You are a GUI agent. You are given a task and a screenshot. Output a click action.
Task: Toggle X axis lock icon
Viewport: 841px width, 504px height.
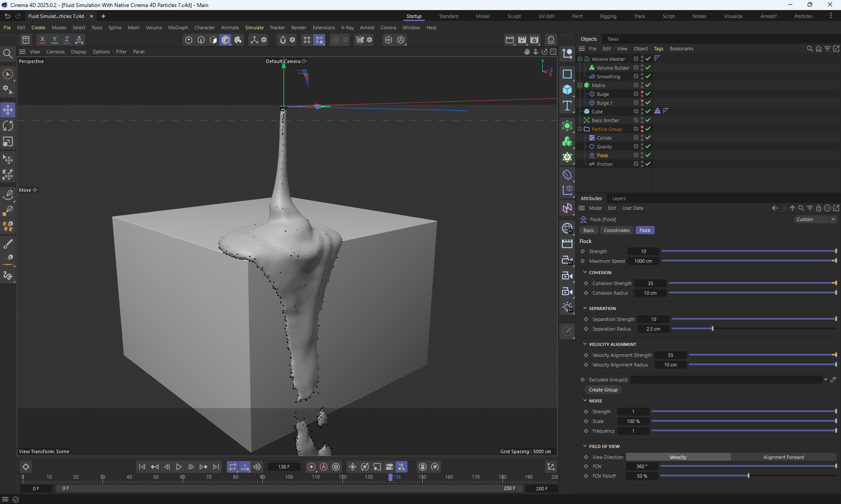(42, 40)
